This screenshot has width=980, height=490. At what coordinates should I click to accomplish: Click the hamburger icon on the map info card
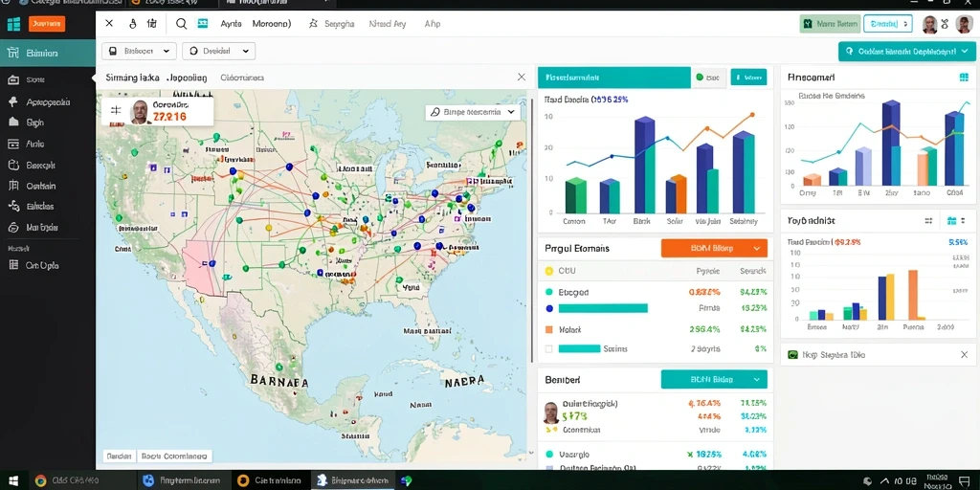116,111
